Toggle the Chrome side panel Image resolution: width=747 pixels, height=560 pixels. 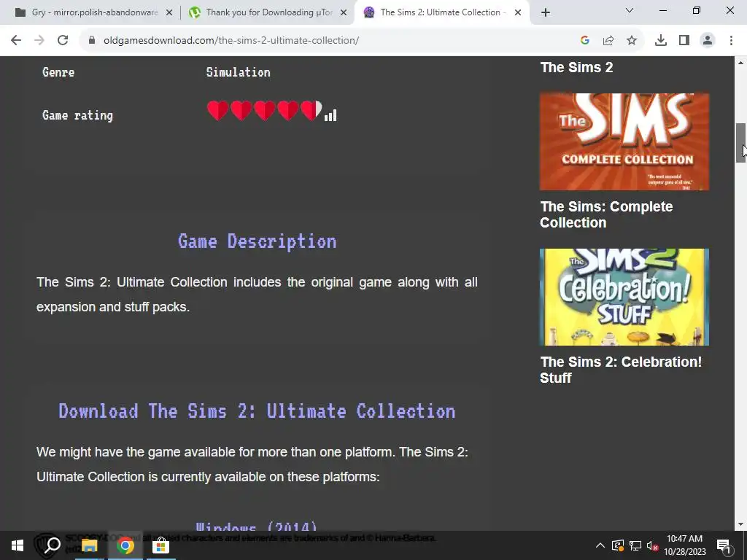coord(684,41)
